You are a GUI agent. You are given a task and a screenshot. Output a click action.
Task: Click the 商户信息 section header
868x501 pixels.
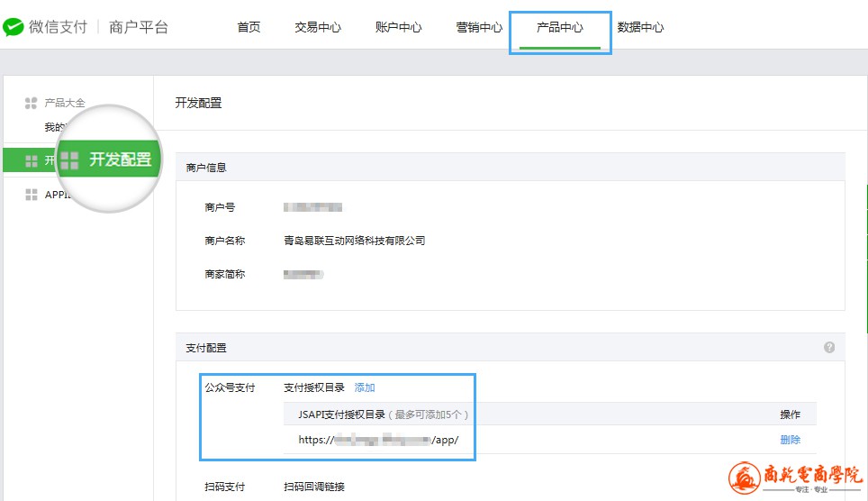click(x=206, y=167)
